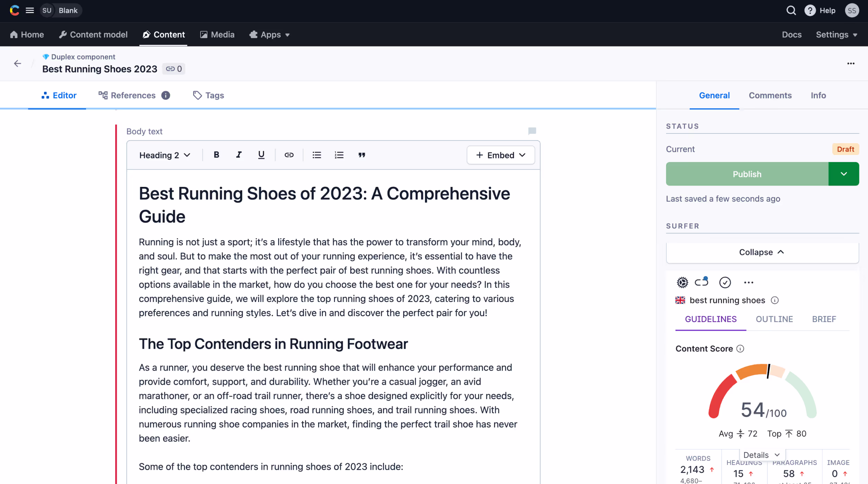
Task: Expand the Embed dropdown
Action: (501, 155)
